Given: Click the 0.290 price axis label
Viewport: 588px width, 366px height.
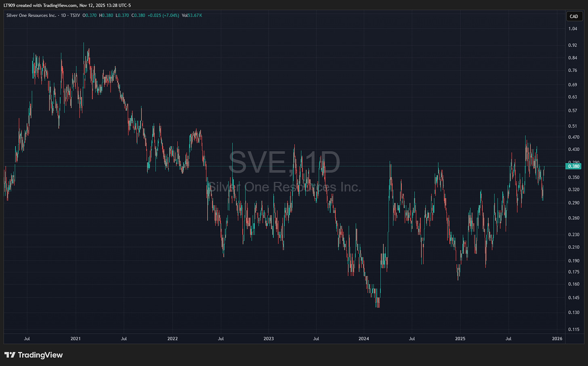Looking at the screenshot, I should pos(574,203).
